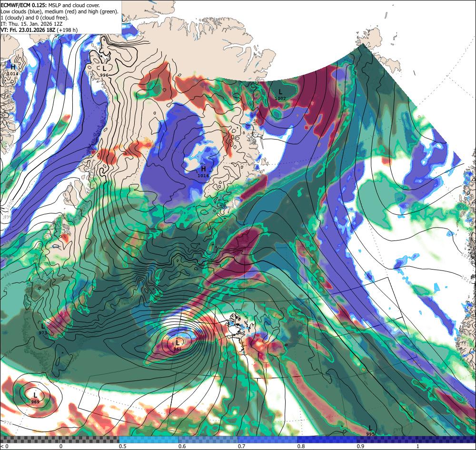Click the 'ECMWF/ECM 0.125: MSLP and cloud cover.' title
The image size is (476, 450).
[x=50, y=5]
